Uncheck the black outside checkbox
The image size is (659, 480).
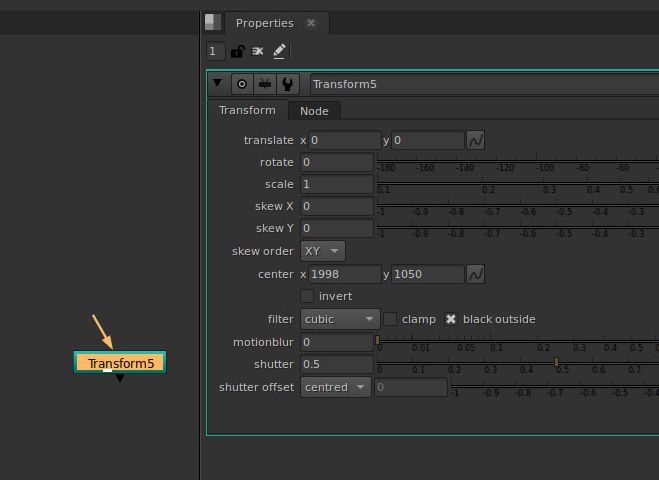(451, 319)
